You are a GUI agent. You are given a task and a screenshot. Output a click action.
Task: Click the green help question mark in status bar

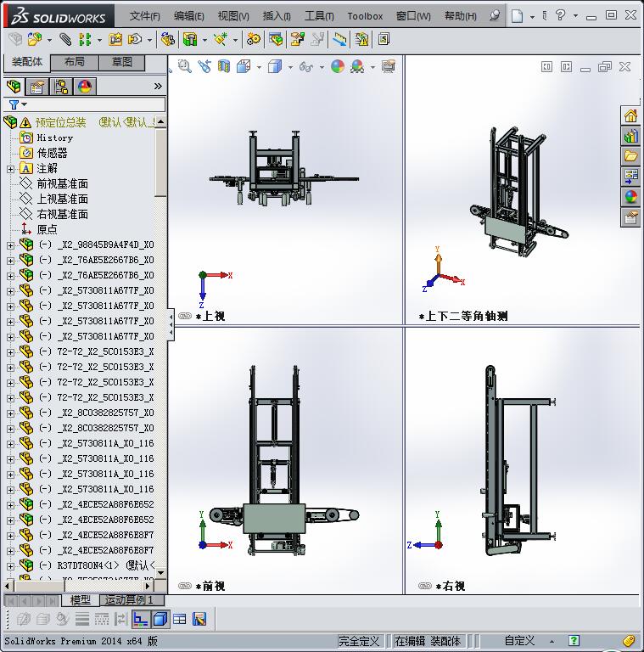pos(574,641)
